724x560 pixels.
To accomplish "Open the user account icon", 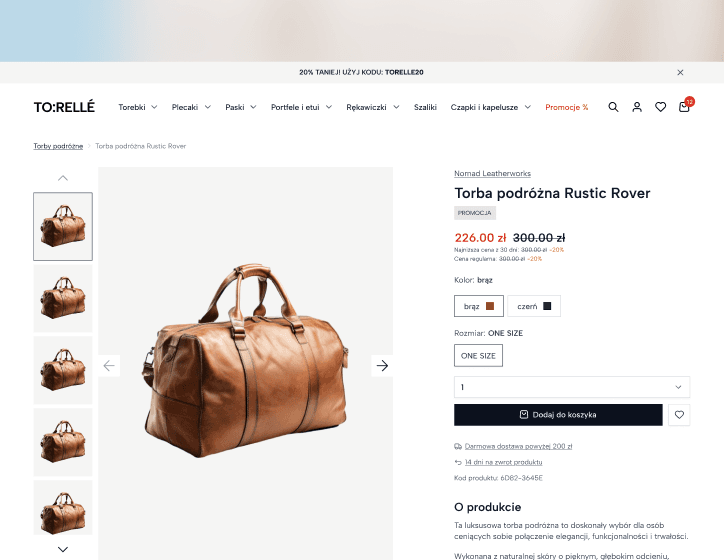I will [x=637, y=107].
